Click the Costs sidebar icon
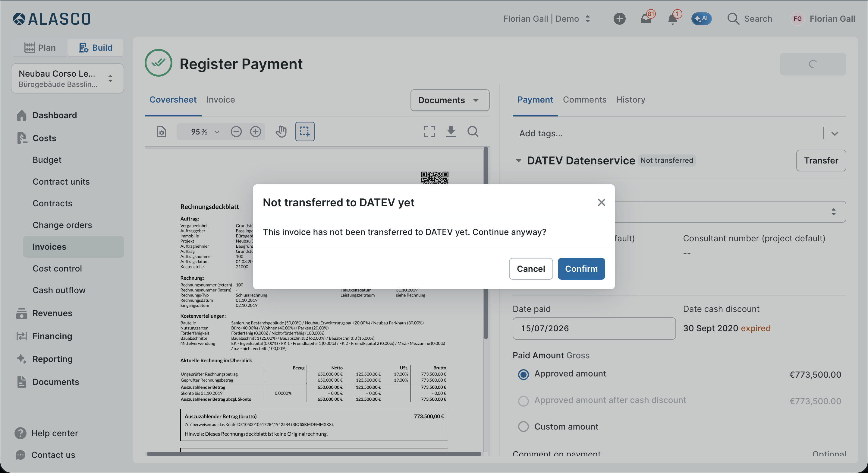 (x=22, y=138)
